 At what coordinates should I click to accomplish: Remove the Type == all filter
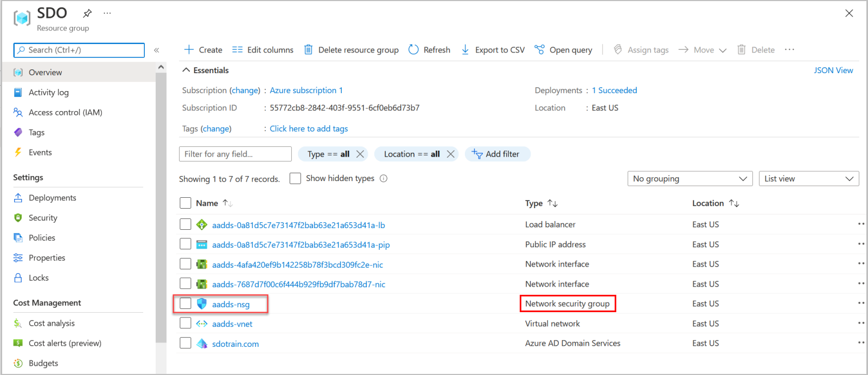click(x=360, y=154)
